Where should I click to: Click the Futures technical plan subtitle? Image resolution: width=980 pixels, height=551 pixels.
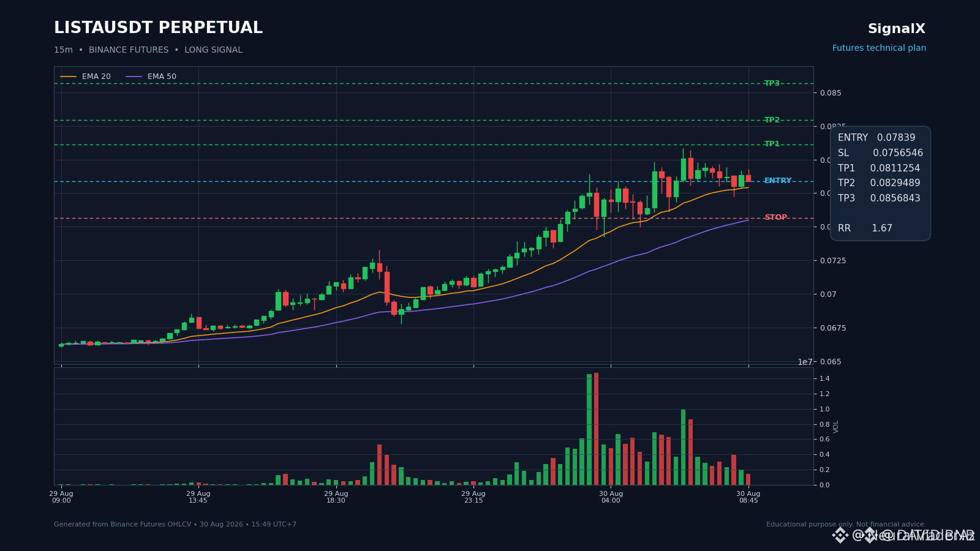click(x=879, y=48)
